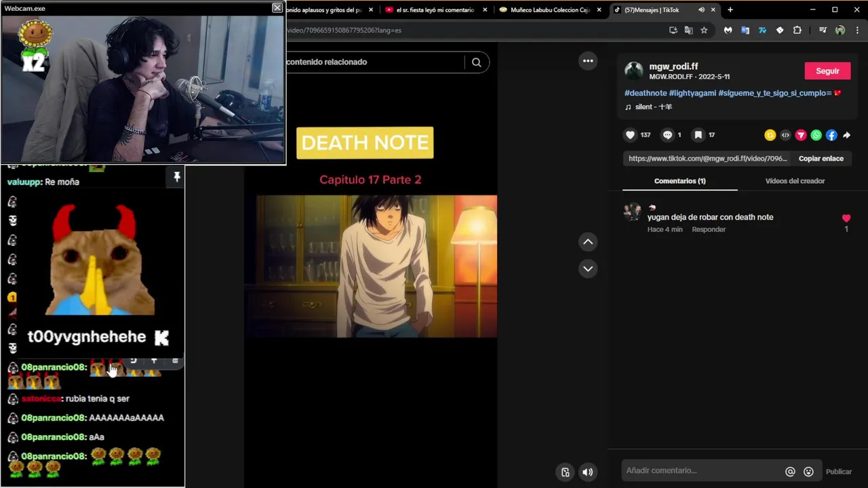The width and height of the screenshot is (868, 488).
Task: Click the Kick logo on the emote preview card
Action: (x=161, y=337)
